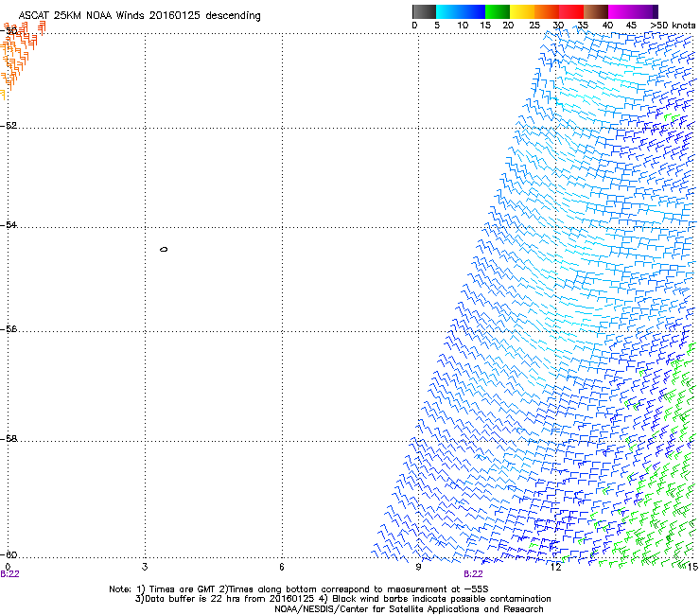The height and width of the screenshot is (615, 700).
Task: Click the "0" label under the color bar
Action: tap(414, 26)
